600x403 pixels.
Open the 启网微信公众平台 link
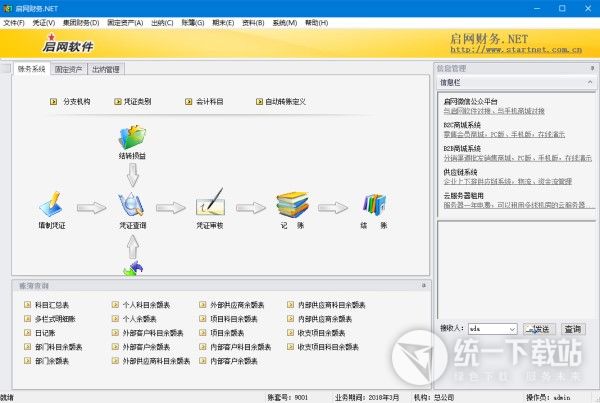tap(470, 102)
